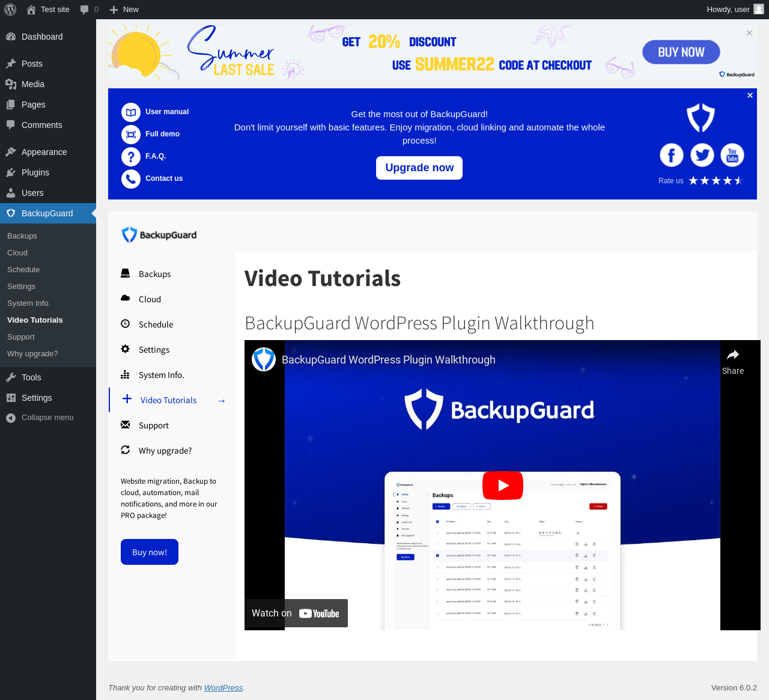Open the Support tab in plugin panel
Image resolution: width=769 pixels, height=700 pixels.
(172, 425)
